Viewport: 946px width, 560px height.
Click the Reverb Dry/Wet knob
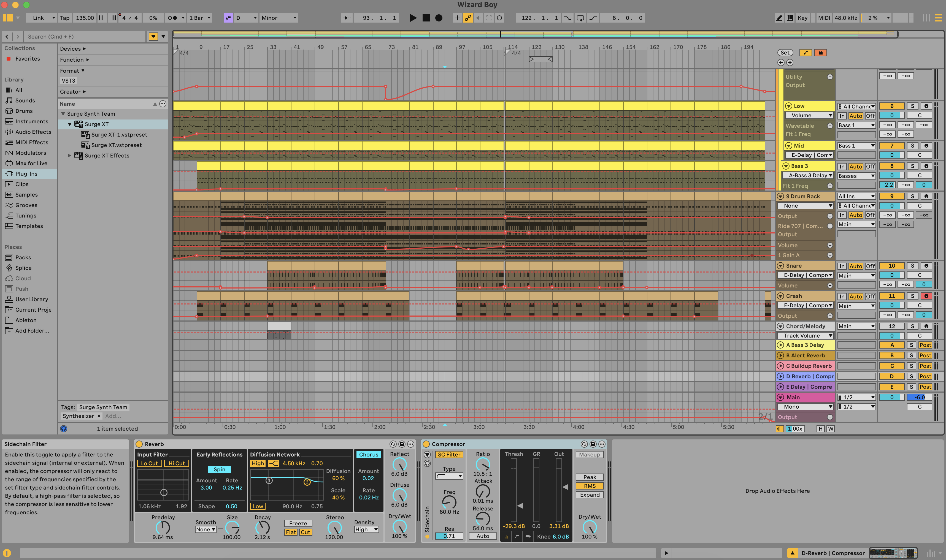click(x=399, y=526)
